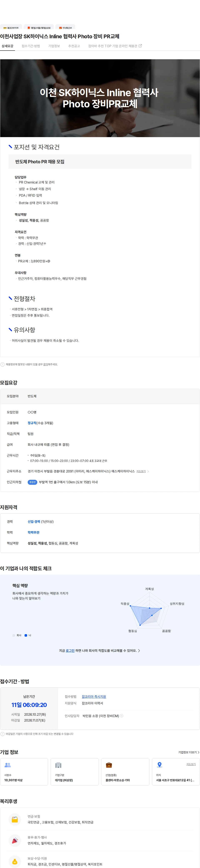Click the 정규직 employment type text
200x868 pixels.
tap(32, 423)
